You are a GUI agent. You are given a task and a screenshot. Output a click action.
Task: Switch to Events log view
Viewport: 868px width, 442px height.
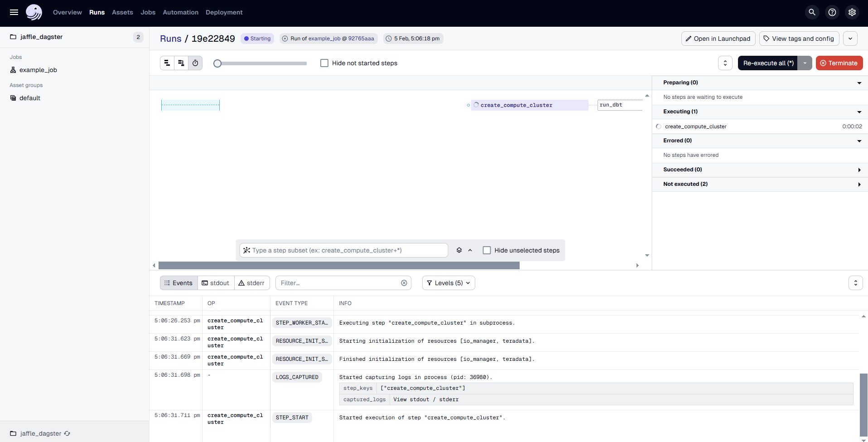pyautogui.click(x=179, y=283)
